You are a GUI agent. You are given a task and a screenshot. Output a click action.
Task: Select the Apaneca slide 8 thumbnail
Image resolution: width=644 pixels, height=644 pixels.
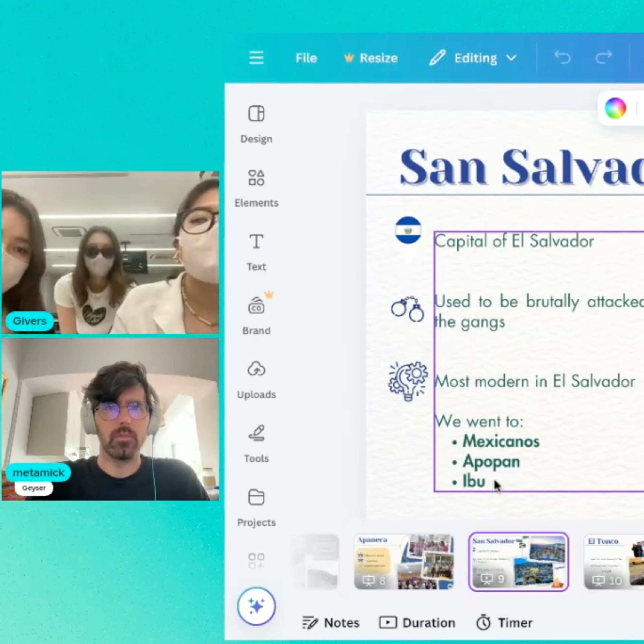tap(404, 562)
